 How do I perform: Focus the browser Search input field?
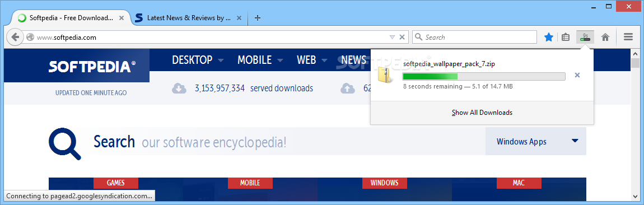coord(474,37)
